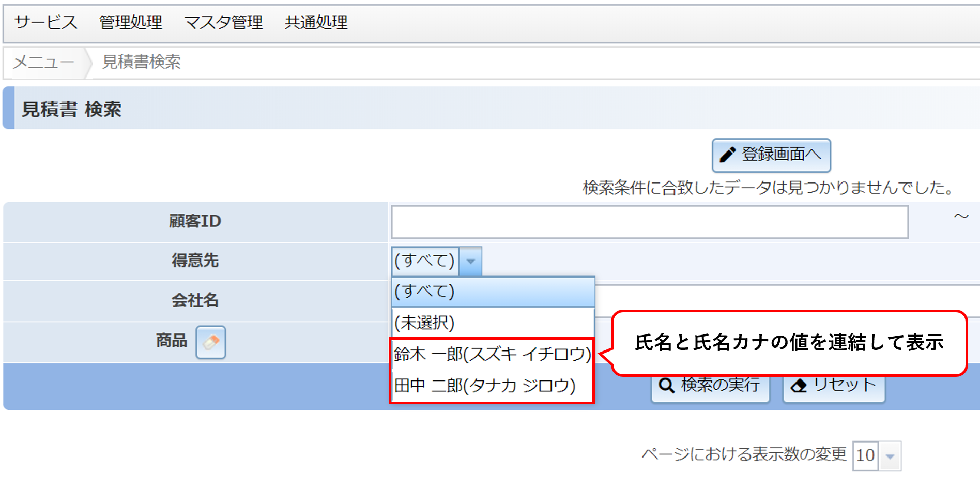Focus the 顧客ID input field
The image size is (980, 503).
(x=650, y=222)
